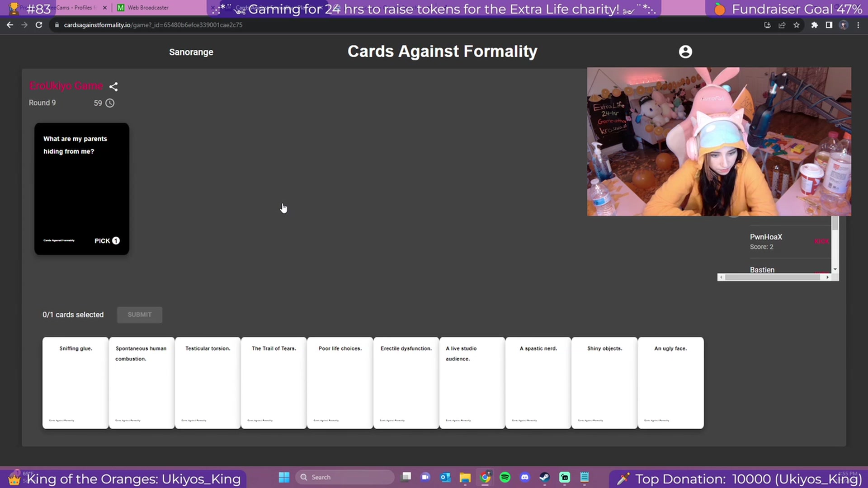Screen dimensions: 868x488
Task: Choose 'The Trail of Tears.' card
Action: click(274, 383)
